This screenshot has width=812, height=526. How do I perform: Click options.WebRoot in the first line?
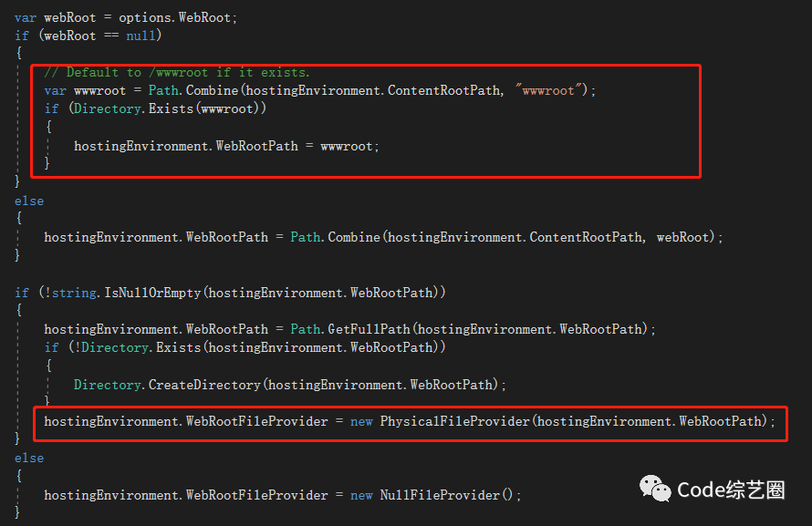[174, 17]
